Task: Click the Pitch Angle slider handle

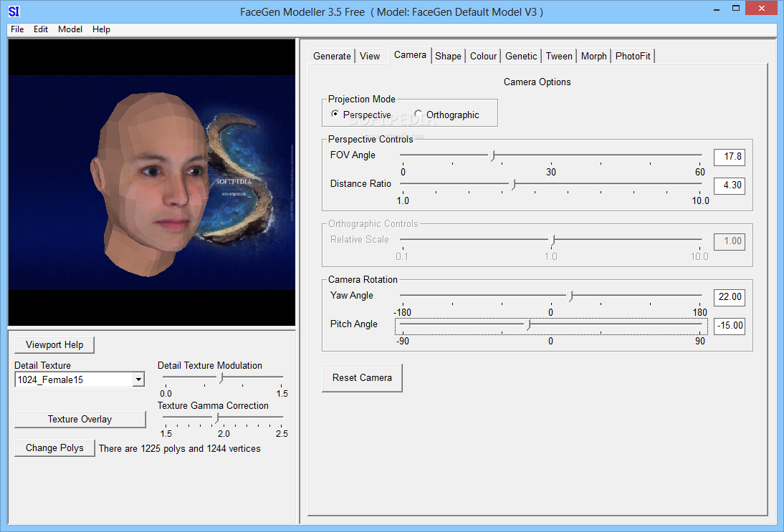Action: (528, 324)
